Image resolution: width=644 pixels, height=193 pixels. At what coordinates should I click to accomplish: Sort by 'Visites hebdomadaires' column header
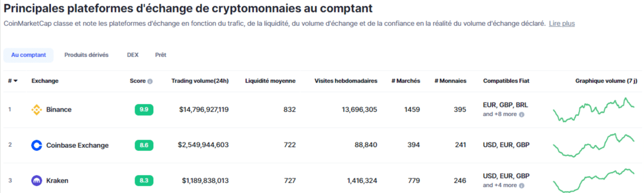coord(346,81)
